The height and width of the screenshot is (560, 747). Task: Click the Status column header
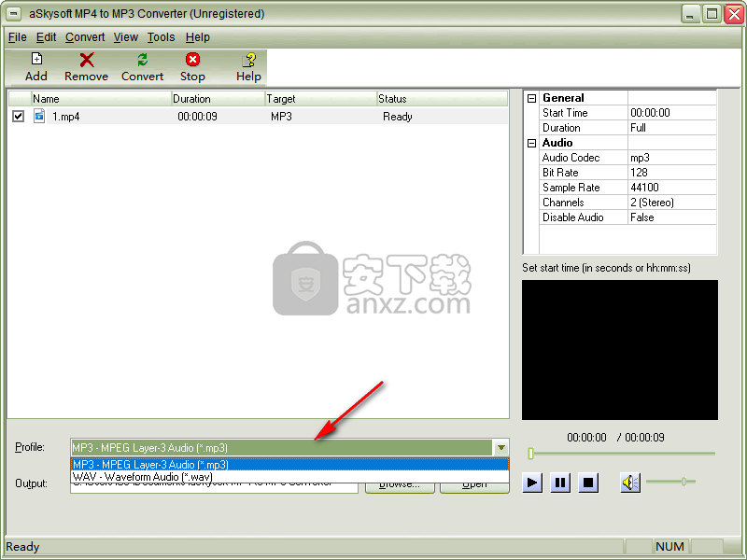coord(442,99)
